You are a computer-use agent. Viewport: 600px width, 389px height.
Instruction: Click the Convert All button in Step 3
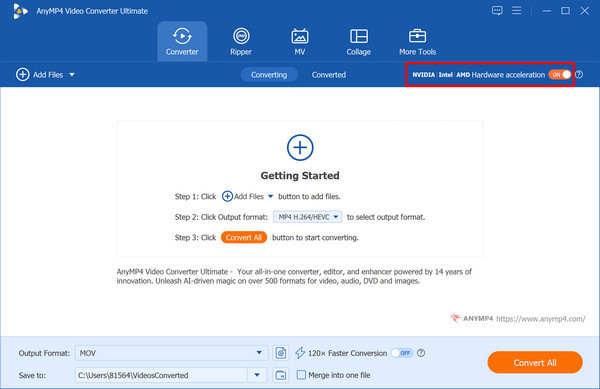(x=244, y=238)
